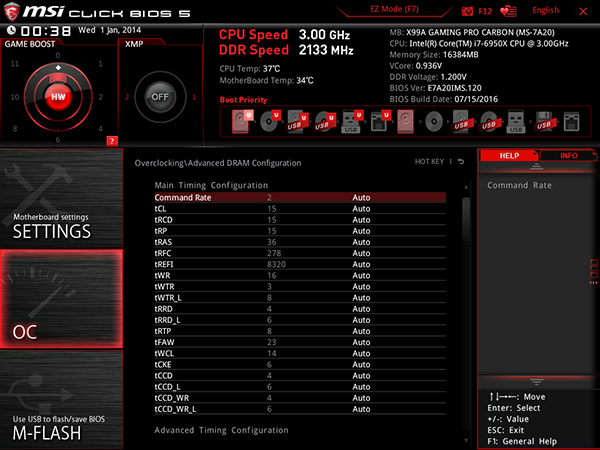Click the Auto value for tRCD

(361, 220)
